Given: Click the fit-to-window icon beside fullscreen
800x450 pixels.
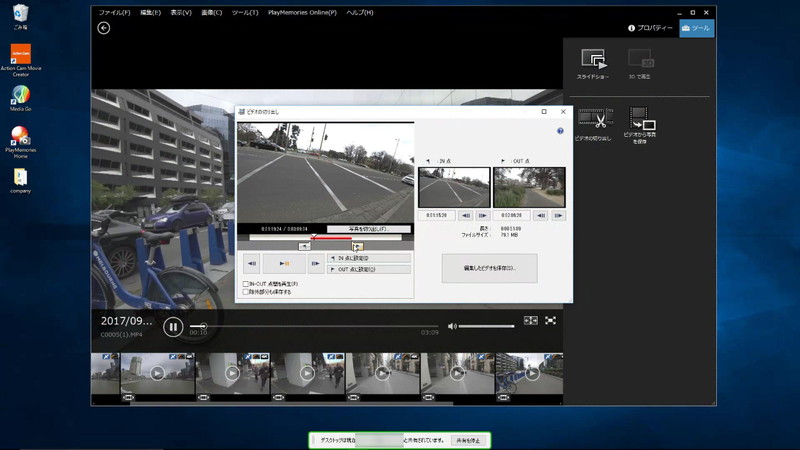Looking at the screenshot, I should [x=531, y=320].
